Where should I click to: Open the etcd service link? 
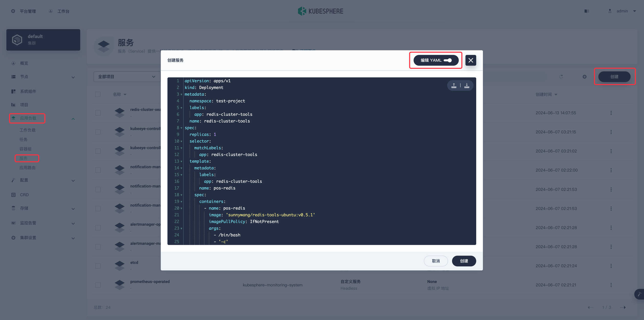tap(134, 263)
